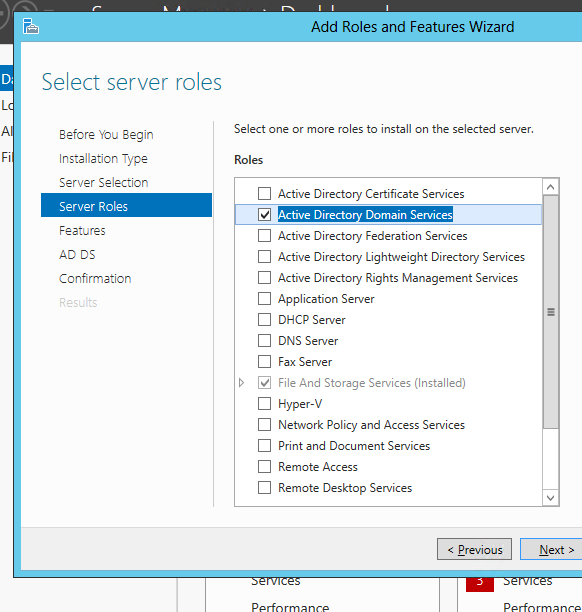Enable Active Directory Federation Services role
Screen dimensions: 582x612
264,236
